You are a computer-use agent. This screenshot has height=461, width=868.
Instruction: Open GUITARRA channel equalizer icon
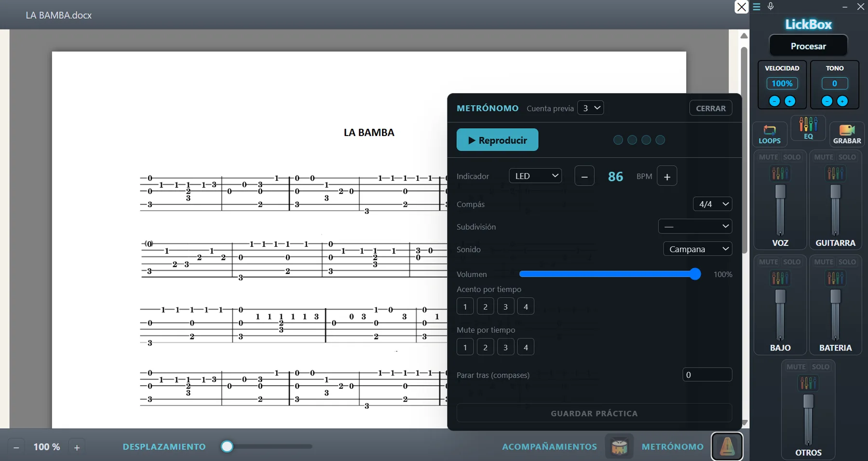click(x=835, y=173)
